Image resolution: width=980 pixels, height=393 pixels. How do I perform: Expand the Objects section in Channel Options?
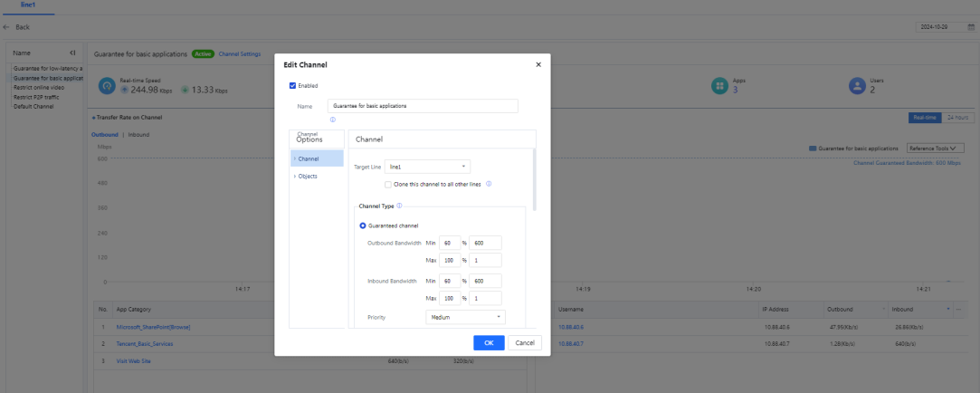click(308, 176)
